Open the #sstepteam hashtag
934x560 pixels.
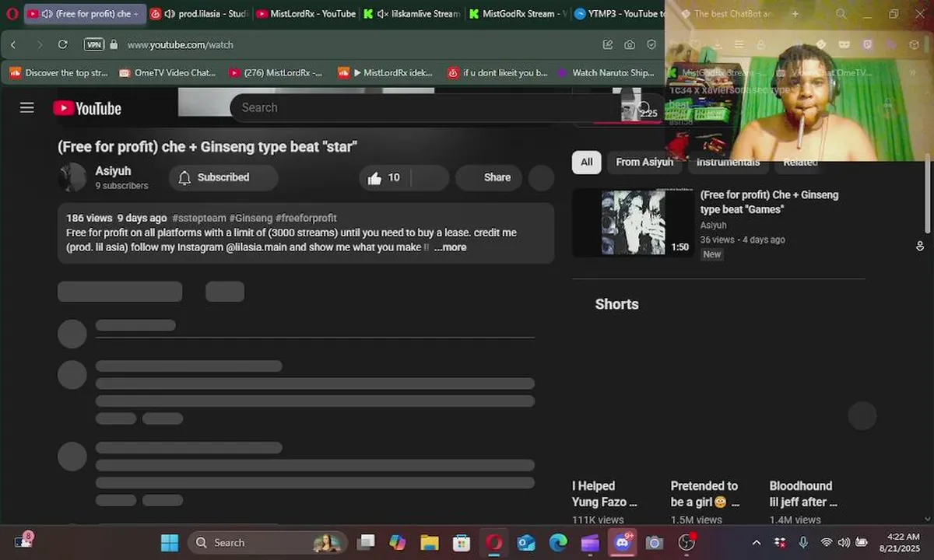pyautogui.click(x=199, y=218)
